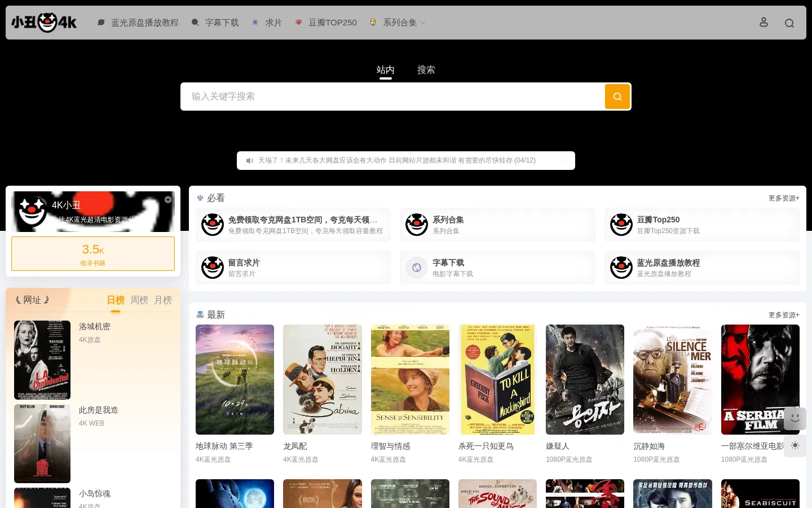
Task: Open the 嫌疑人 poster
Action: click(585, 379)
